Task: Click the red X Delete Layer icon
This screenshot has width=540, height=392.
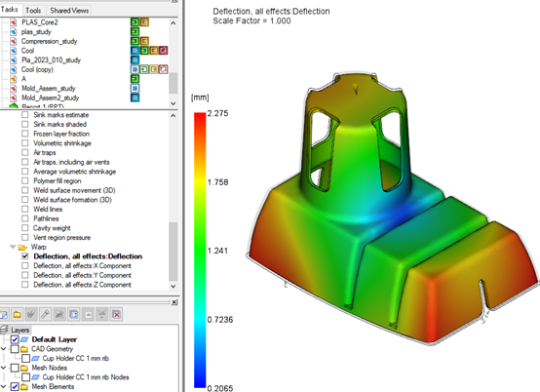Action: [x=117, y=314]
